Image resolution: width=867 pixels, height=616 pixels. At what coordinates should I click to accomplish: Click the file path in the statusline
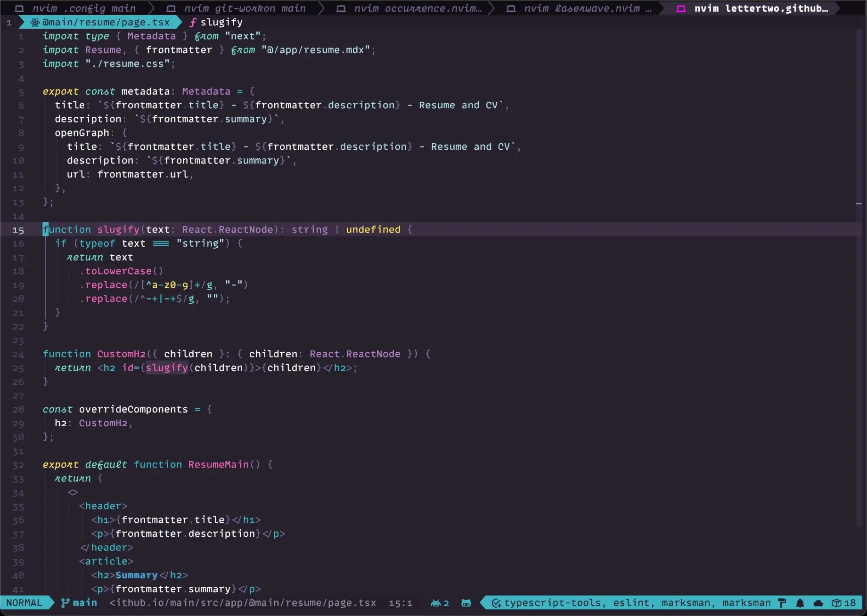pos(243,603)
